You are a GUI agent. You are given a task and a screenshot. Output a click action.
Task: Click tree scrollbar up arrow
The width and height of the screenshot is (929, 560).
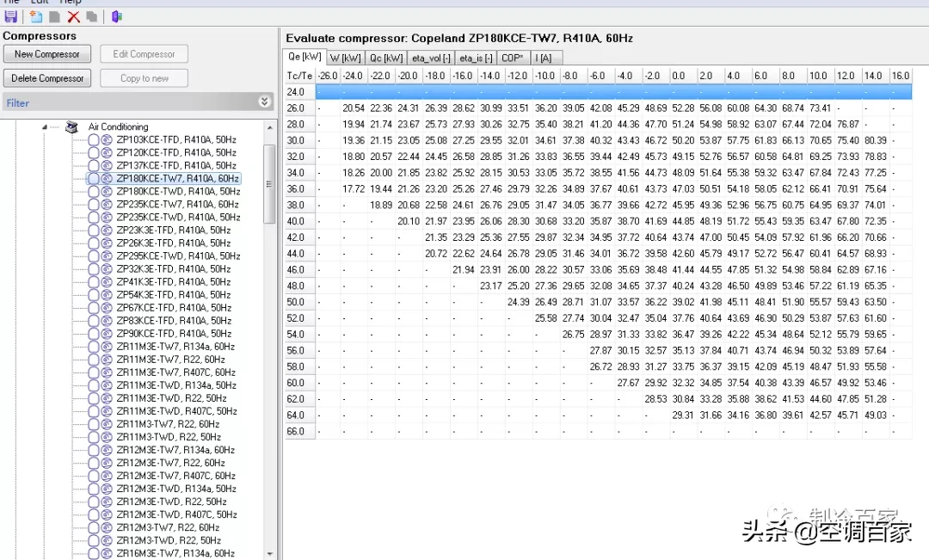pos(270,127)
